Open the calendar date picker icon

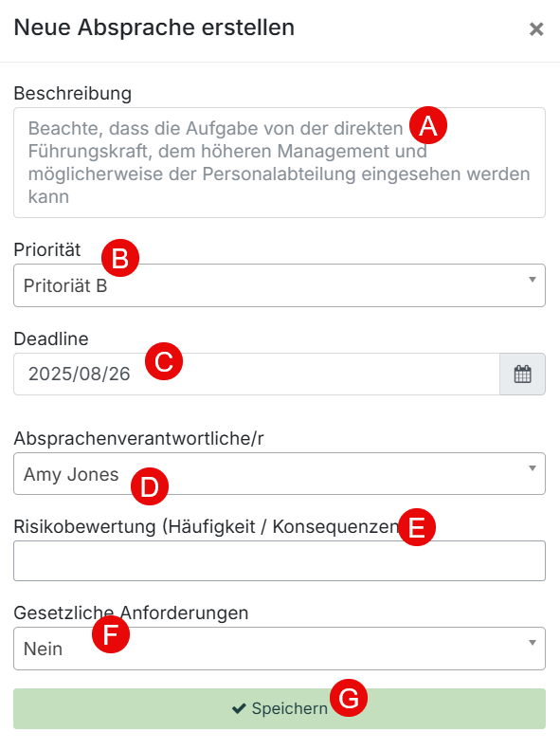point(522,374)
